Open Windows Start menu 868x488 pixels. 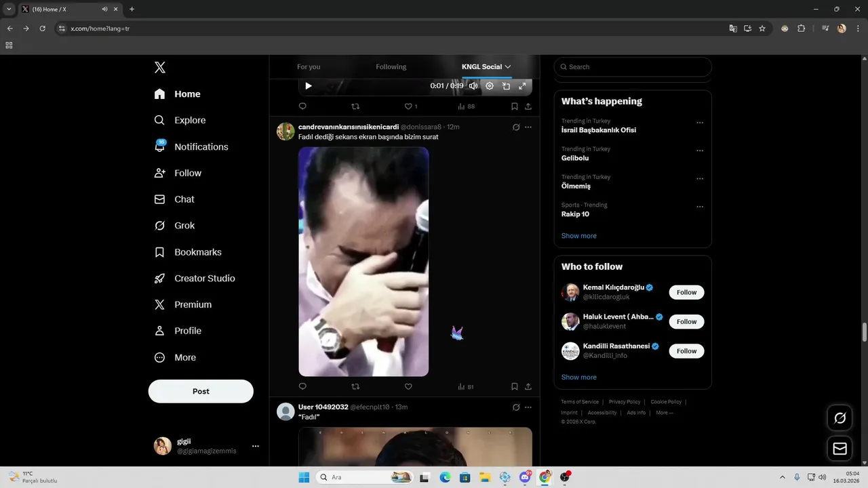(x=304, y=477)
